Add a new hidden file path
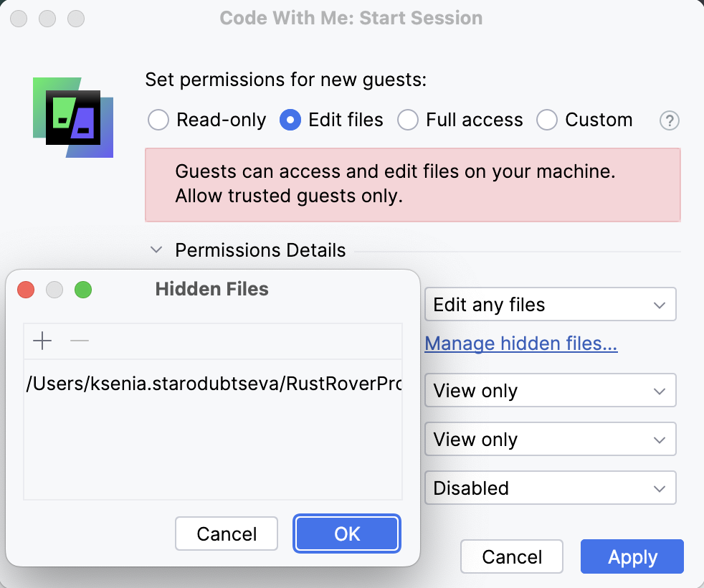This screenshot has width=704, height=588. point(42,341)
